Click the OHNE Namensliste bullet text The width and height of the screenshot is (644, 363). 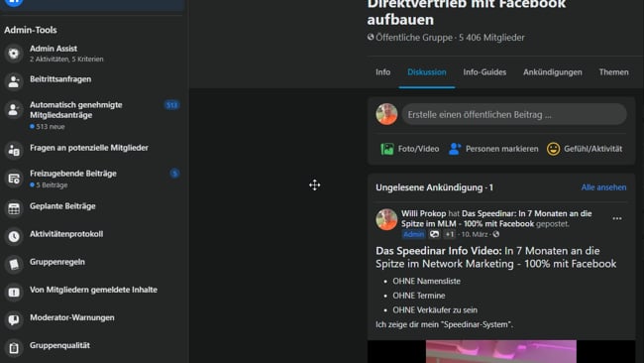point(426,282)
